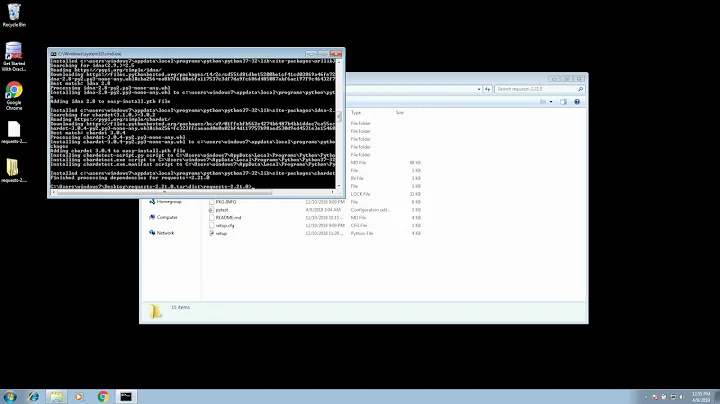Toggle the Explorer preview pane button

point(563,102)
